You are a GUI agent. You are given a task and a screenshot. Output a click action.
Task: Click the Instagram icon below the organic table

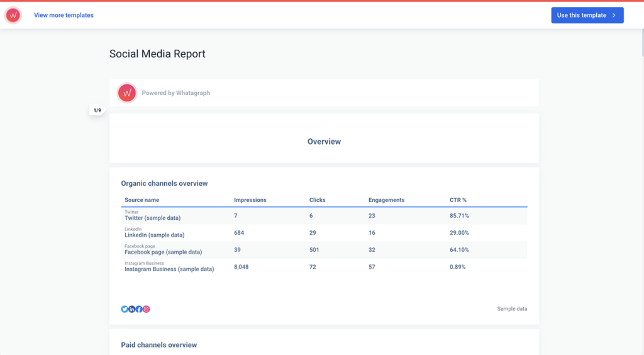[x=147, y=309]
